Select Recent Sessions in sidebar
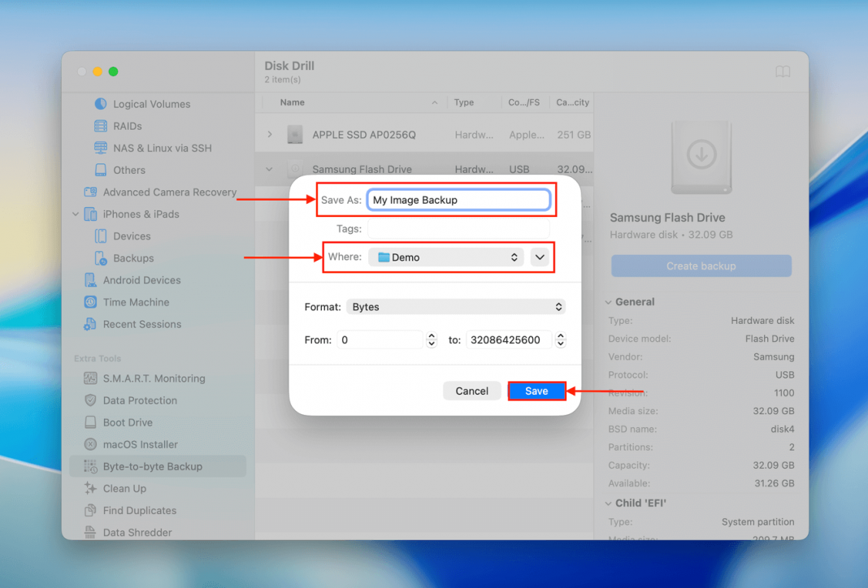The height and width of the screenshot is (588, 868). [x=141, y=324]
